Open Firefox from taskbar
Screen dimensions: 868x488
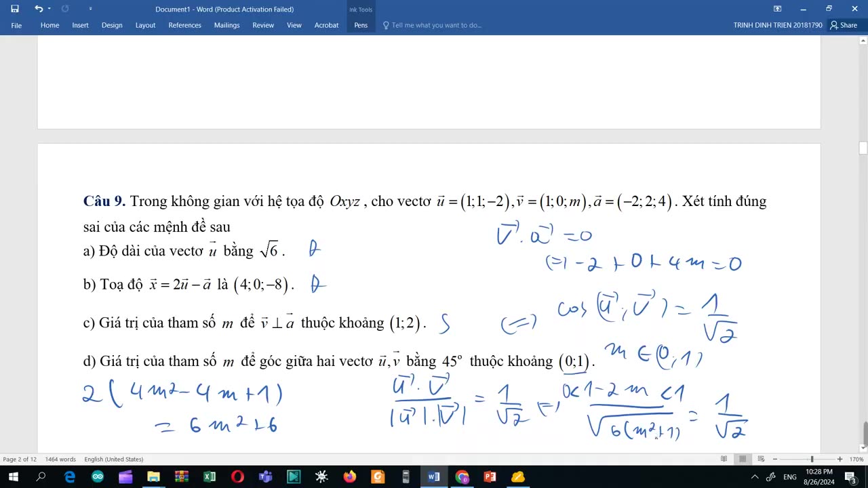[350, 477]
